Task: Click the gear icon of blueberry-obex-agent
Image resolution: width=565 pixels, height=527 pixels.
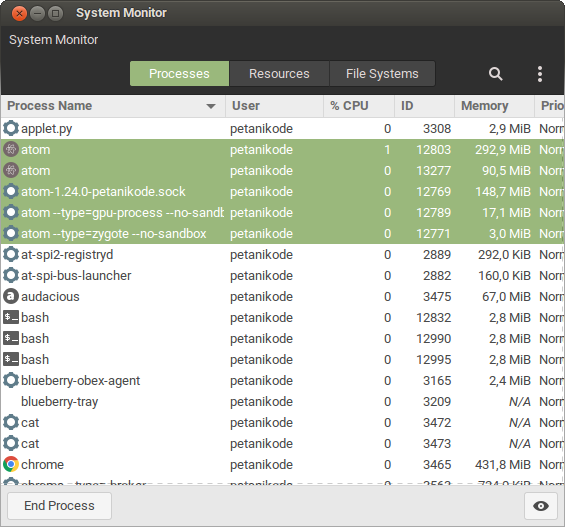Action: coord(11,380)
